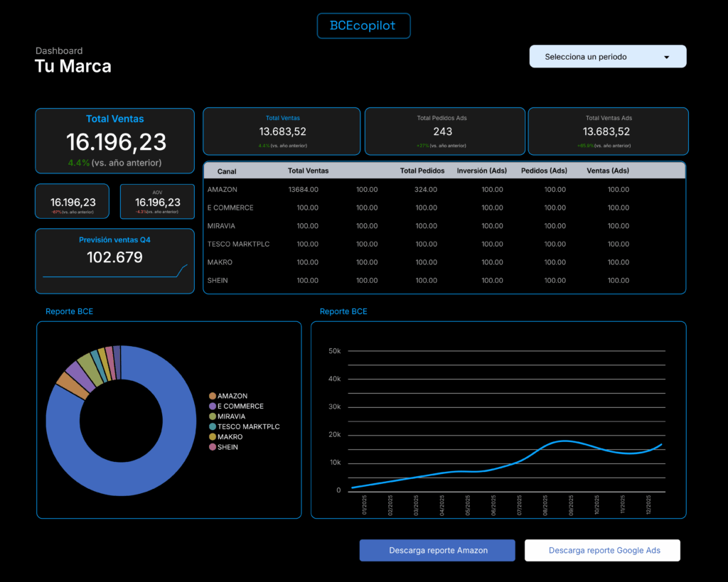Sort table by Canal column header
The image size is (728, 582).
click(227, 171)
